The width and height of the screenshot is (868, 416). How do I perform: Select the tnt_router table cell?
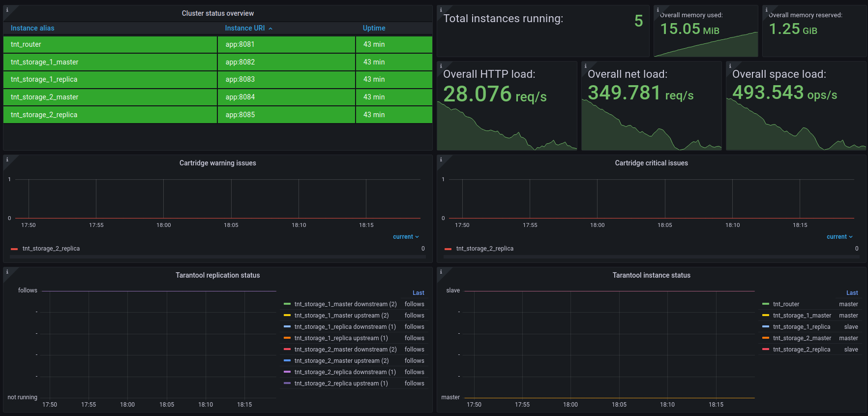coord(110,44)
